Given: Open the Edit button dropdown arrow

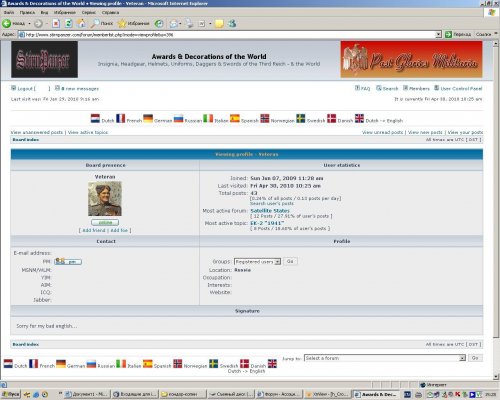Looking at the screenshot, I should [x=210, y=24].
